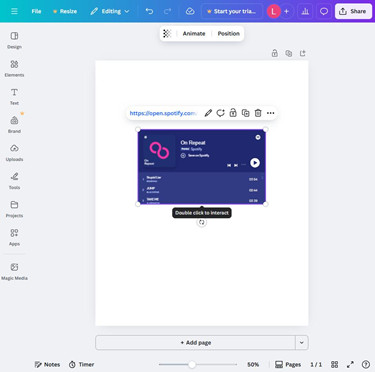Duplicate the page icon above canvas
This screenshot has width=375, height=372.
tap(289, 53)
